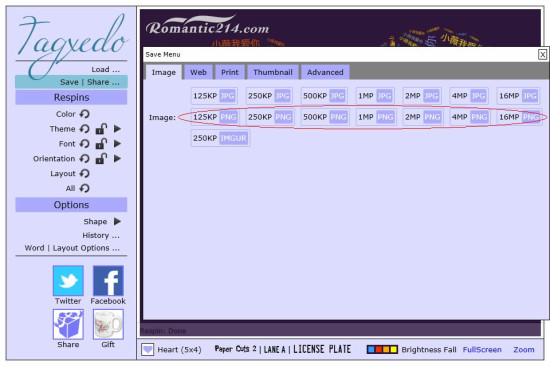Expand the Orientation options arrow

[118, 159]
